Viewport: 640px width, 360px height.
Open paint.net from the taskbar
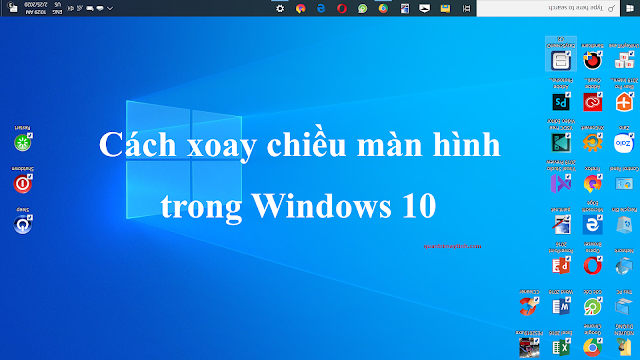[x=404, y=8]
